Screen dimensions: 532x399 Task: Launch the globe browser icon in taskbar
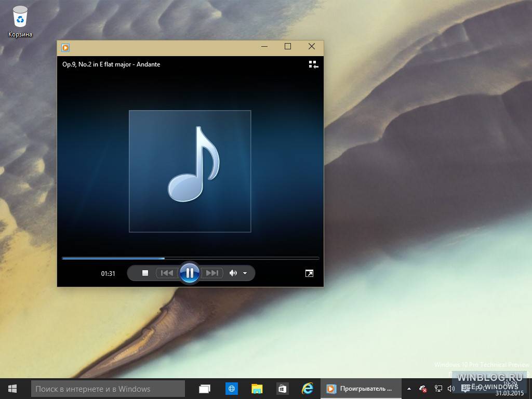click(x=232, y=389)
